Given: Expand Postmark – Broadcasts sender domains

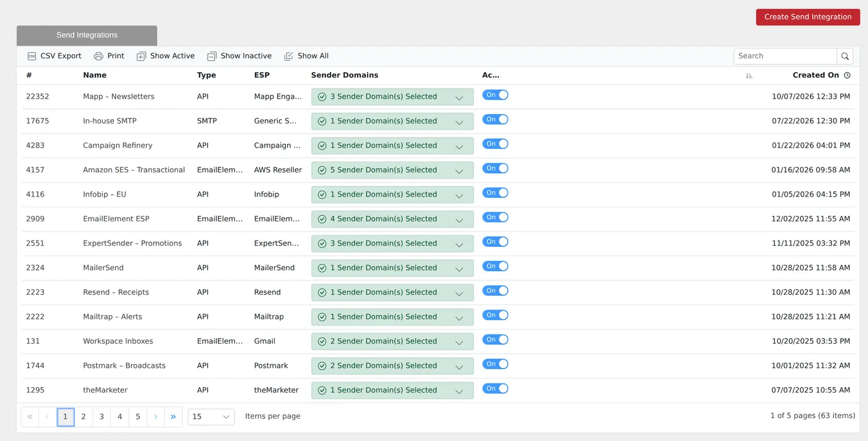Looking at the screenshot, I should click(x=392, y=366).
